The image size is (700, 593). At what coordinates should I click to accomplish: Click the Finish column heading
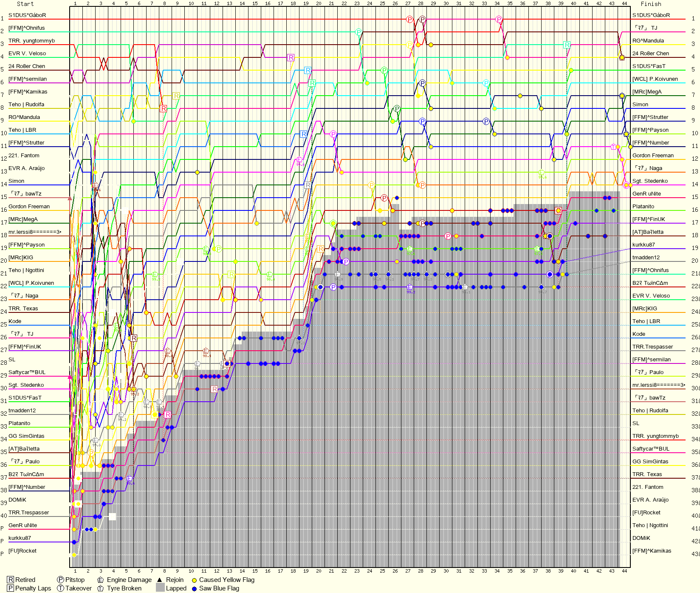click(x=651, y=4)
